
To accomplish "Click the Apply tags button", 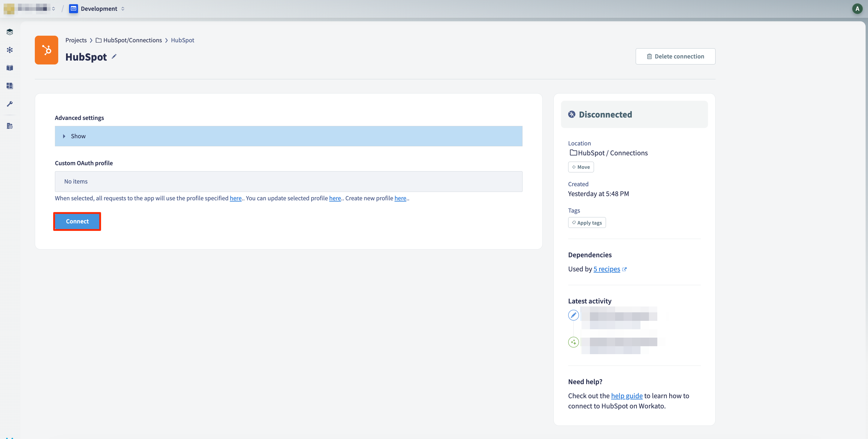I will point(587,222).
